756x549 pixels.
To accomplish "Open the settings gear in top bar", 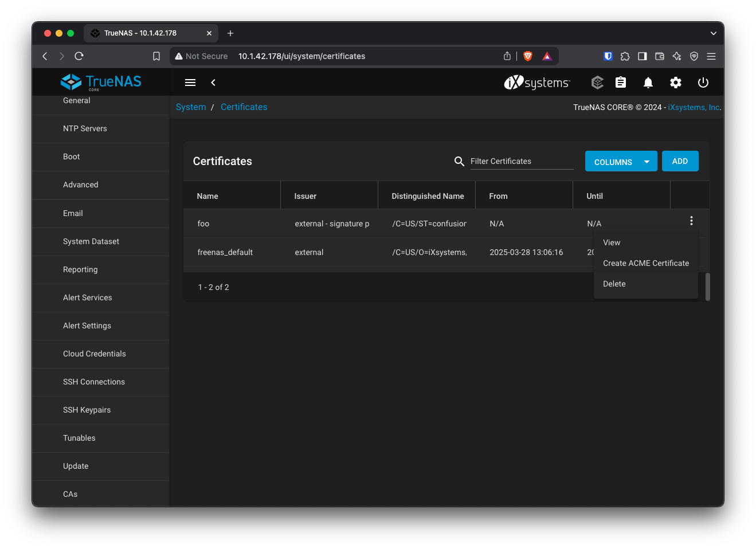I will click(x=676, y=83).
